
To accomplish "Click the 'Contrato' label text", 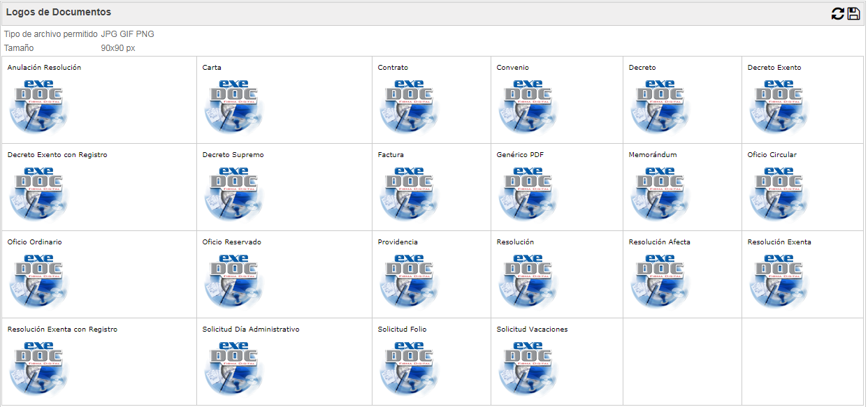I will [393, 68].
